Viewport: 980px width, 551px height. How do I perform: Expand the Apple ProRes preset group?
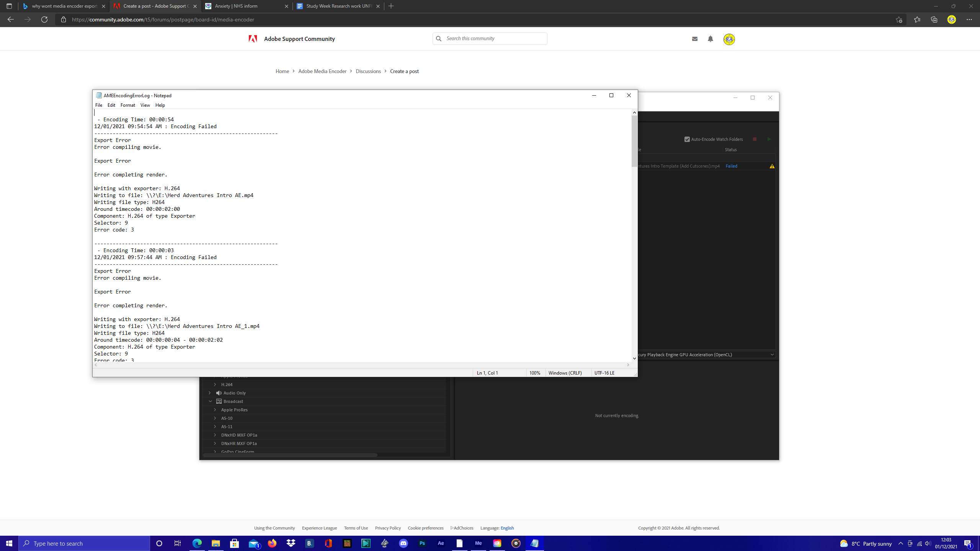coord(215,409)
